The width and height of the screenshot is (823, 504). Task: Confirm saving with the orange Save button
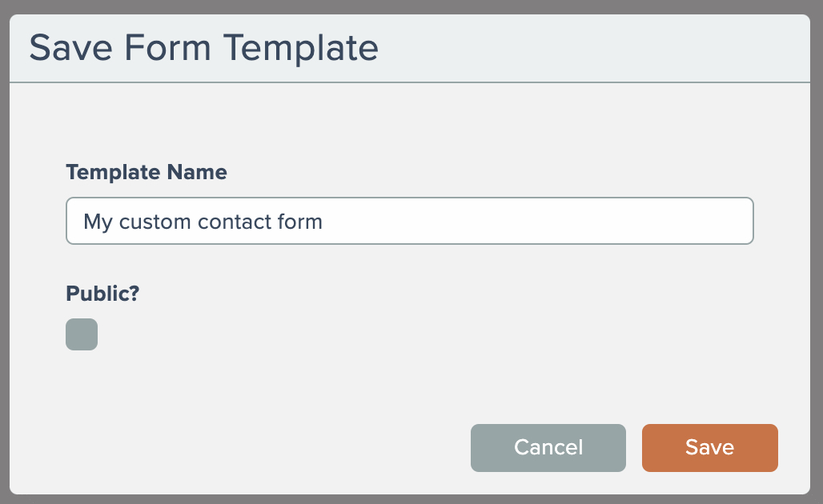709,447
